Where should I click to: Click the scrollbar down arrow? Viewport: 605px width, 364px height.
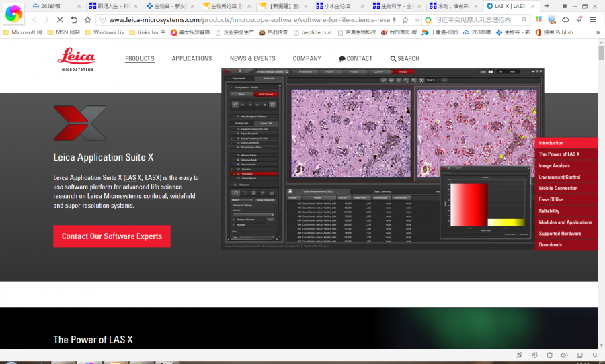[x=601, y=345]
